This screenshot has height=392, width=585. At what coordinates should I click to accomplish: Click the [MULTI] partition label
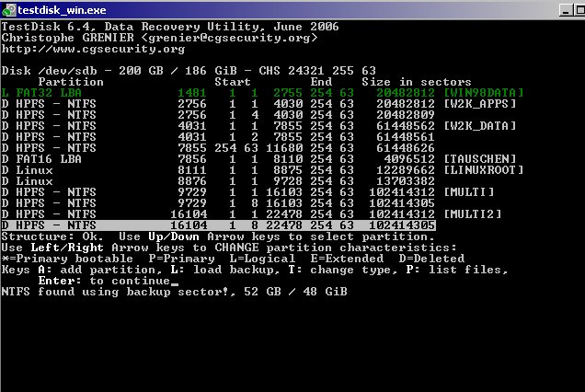click(x=468, y=192)
